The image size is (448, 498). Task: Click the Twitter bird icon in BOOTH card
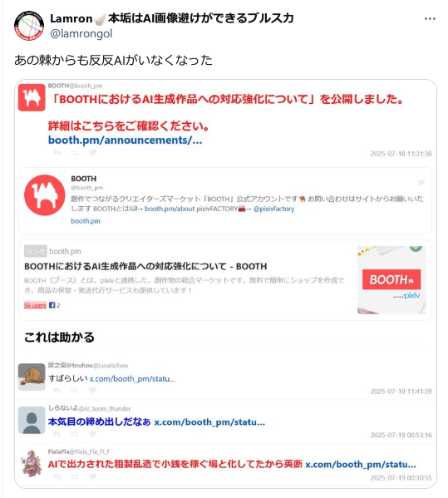[x=421, y=182]
